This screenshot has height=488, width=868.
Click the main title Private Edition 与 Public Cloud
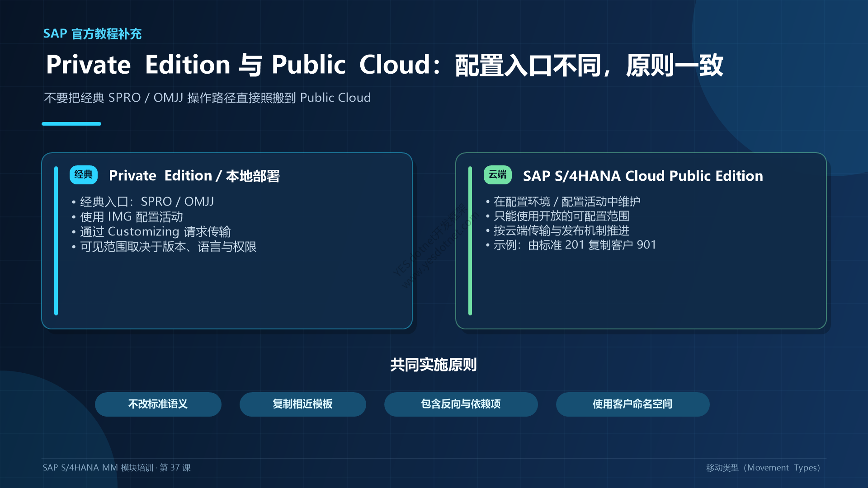click(x=384, y=65)
